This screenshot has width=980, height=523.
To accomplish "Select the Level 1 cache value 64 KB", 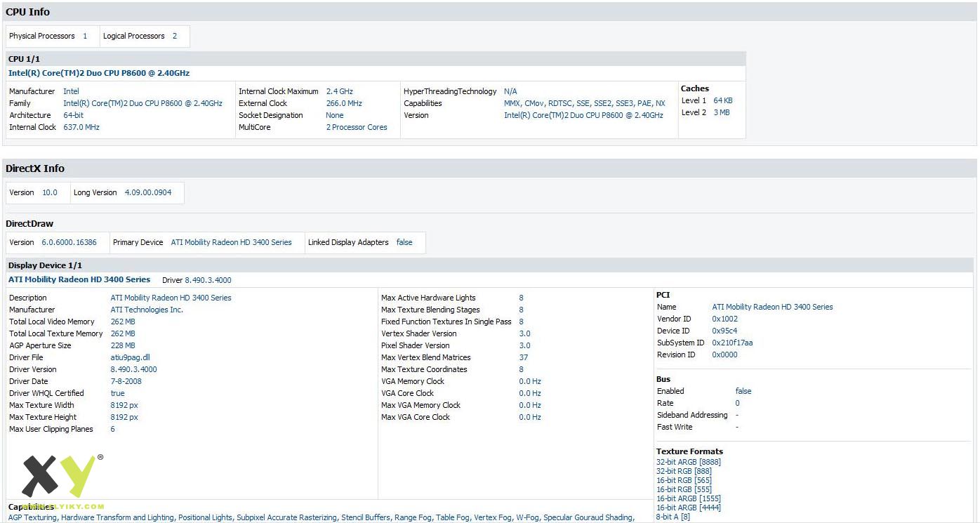I will tap(723, 100).
